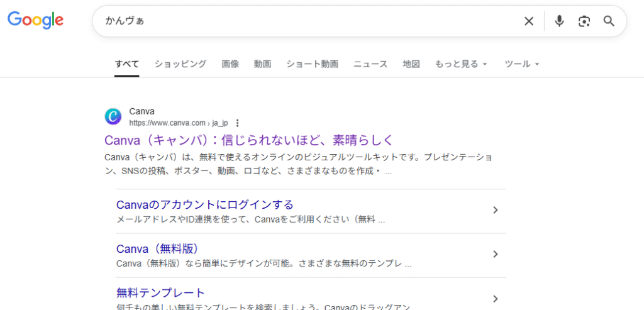Open Google Lens image search

coord(584,21)
